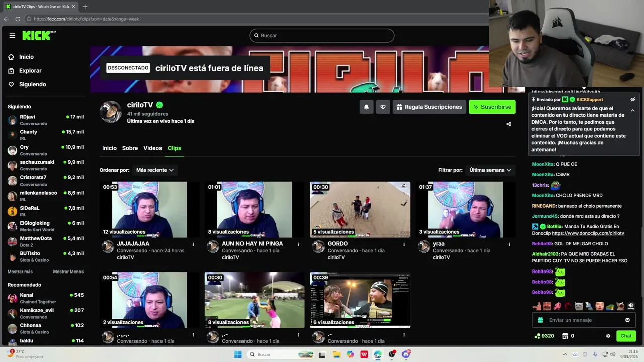Play the 00:30 soccer field clip thumbnail
Viewport: 644px width, 362px height.
pyautogui.click(x=255, y=300)
